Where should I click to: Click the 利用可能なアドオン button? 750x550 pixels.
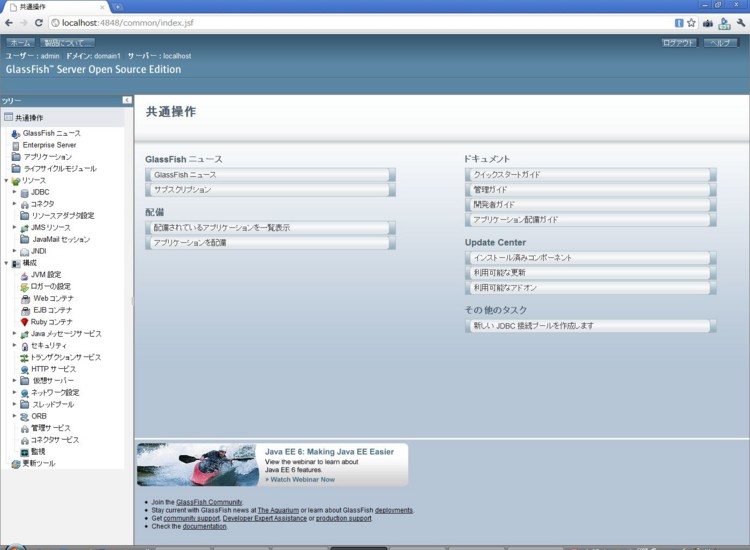point(590,288)
